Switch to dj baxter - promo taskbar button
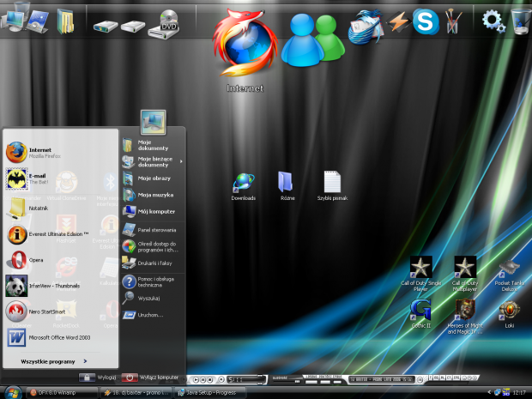 [136, 392]
